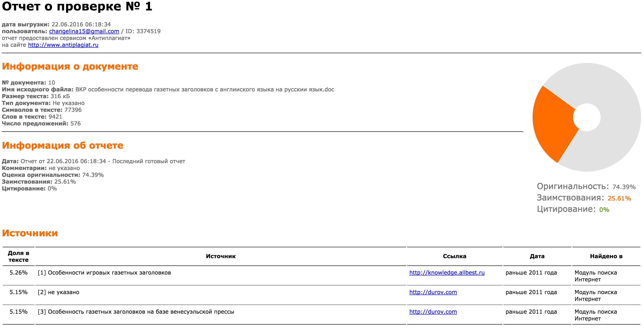Click the orange 25.61% borrowings legend value

pos(619,198)
